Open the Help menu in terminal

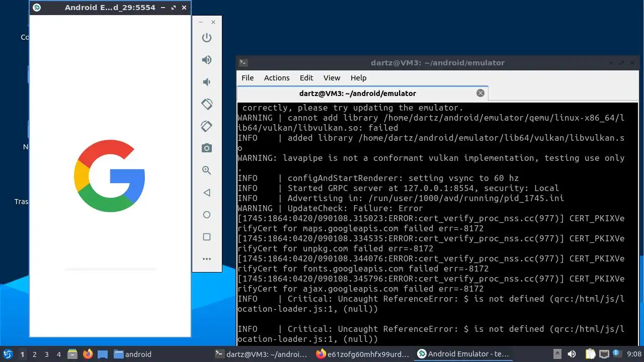coord(358,78)
